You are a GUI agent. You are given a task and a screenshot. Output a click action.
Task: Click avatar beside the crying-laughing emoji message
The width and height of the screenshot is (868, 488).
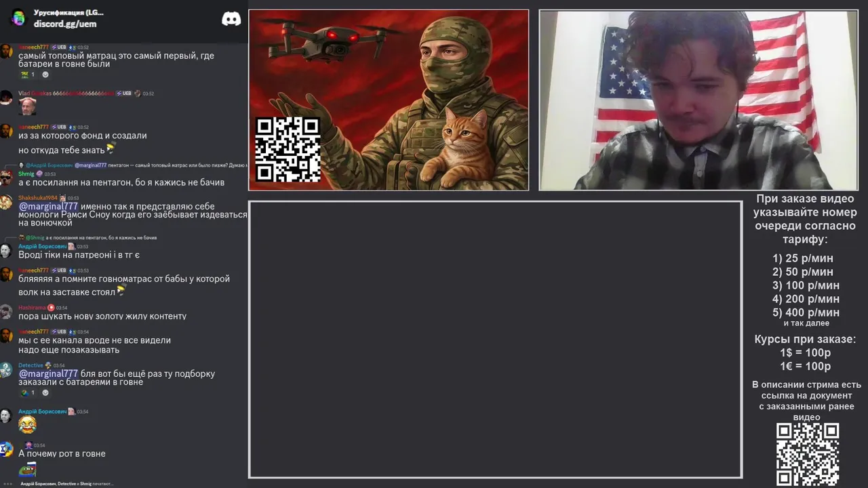pyautogui.click(x=5, y=415)
